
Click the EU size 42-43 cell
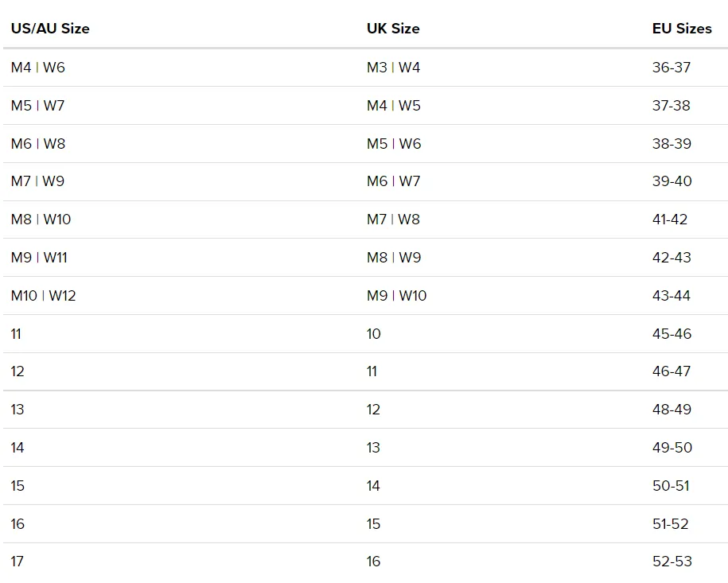click(672, 257)
